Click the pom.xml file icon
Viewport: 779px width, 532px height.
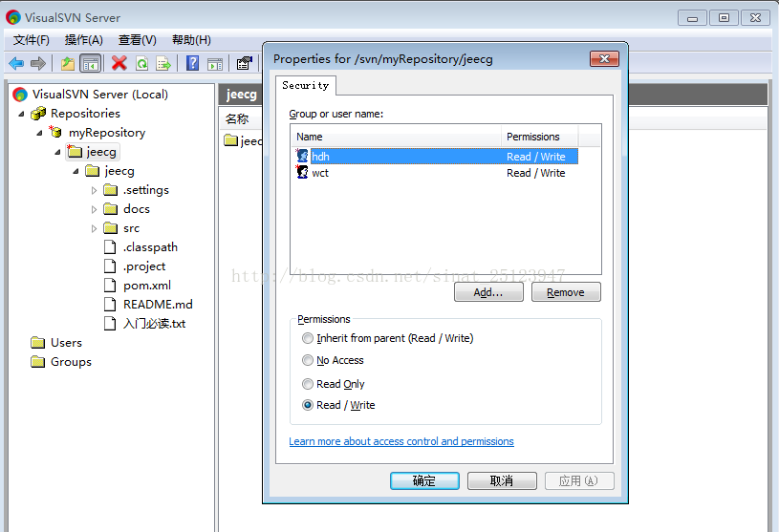click(x=110, y=285)
